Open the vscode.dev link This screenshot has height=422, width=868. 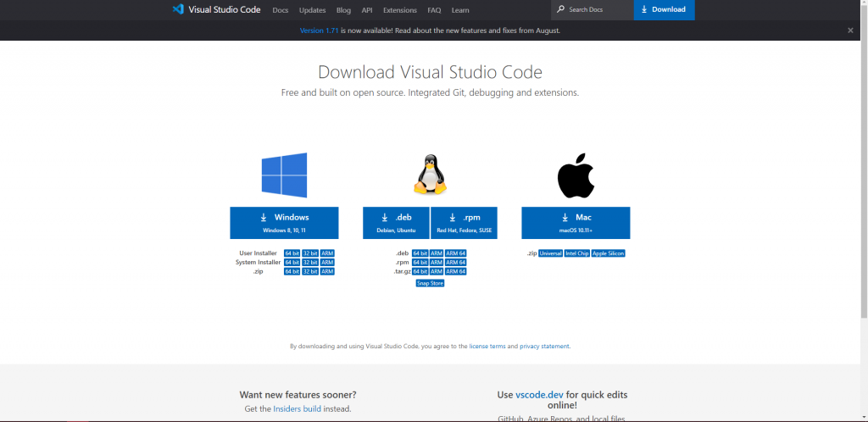click(540, 395)
